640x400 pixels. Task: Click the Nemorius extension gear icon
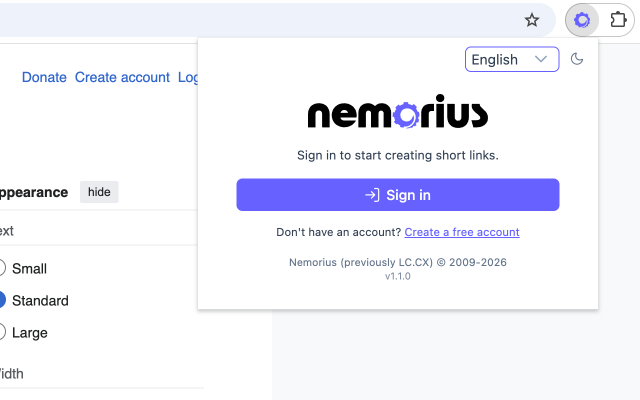(582, 20)
